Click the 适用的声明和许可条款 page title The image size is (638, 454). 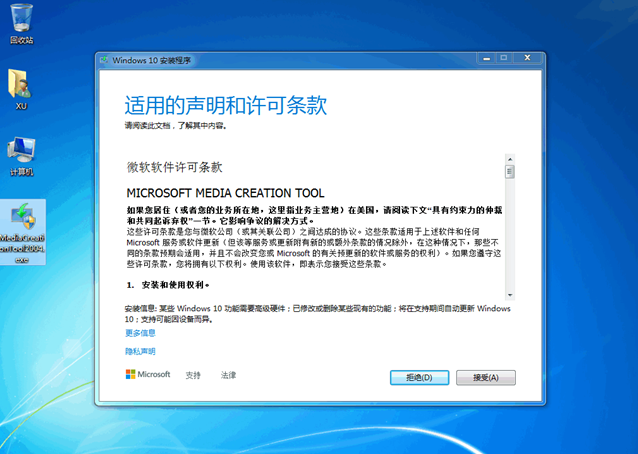[x=226, y=105]
